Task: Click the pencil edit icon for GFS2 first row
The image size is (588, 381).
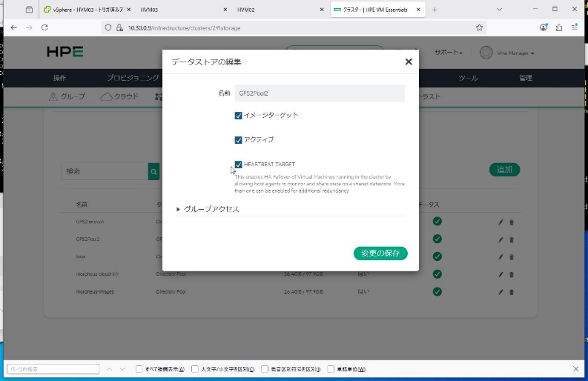Action: (501, 222)
